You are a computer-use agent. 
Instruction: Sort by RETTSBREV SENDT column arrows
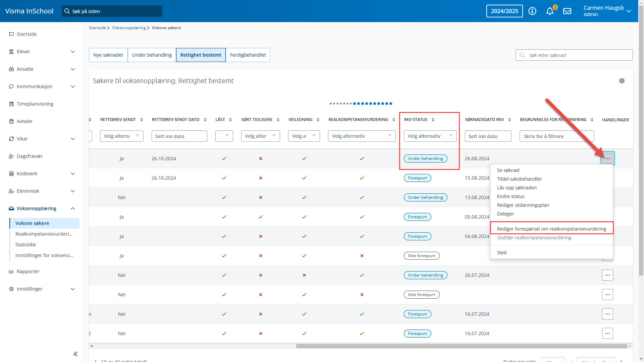(142, 120)
